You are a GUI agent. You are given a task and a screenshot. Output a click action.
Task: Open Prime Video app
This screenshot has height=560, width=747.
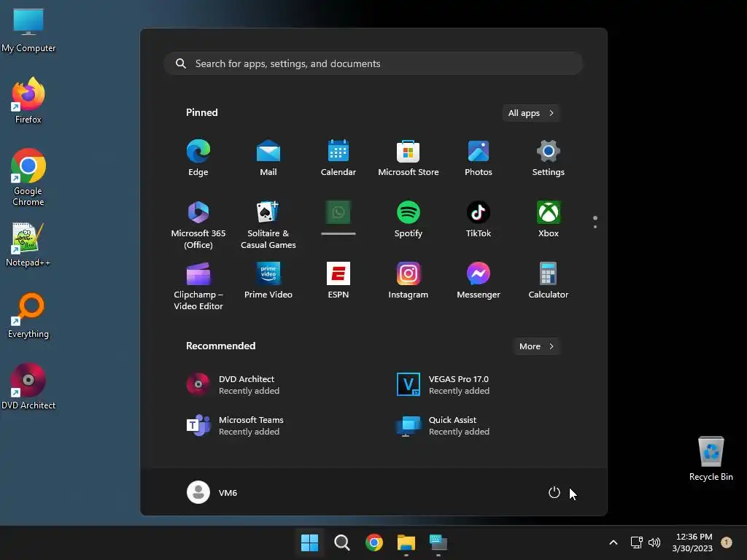(x=268, y=281)
